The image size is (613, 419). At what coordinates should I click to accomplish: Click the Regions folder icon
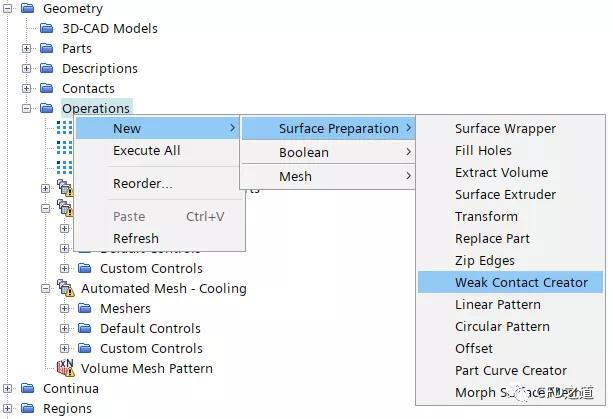28,408
